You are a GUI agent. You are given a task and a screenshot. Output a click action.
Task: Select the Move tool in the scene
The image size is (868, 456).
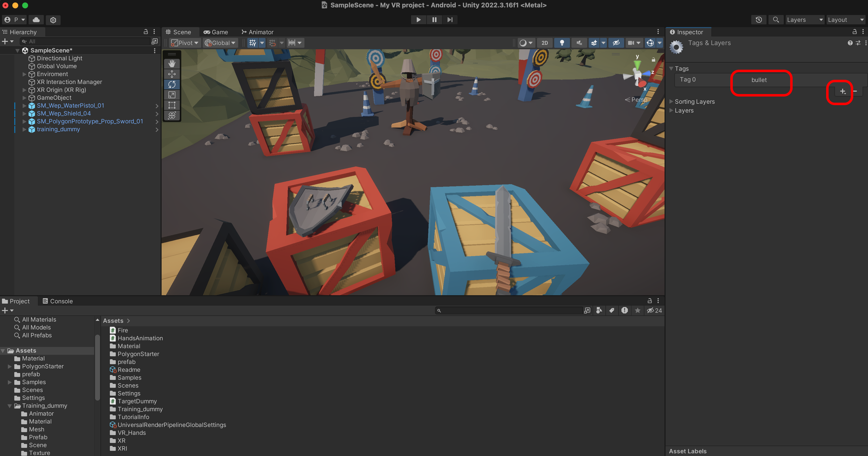pyautogui.click(x=172, y=74)
